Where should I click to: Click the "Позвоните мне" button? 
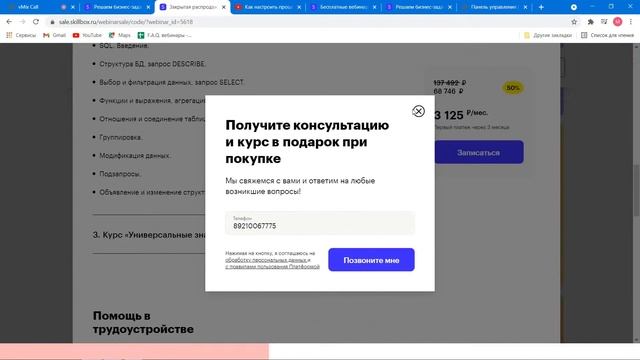pos(371,260)
